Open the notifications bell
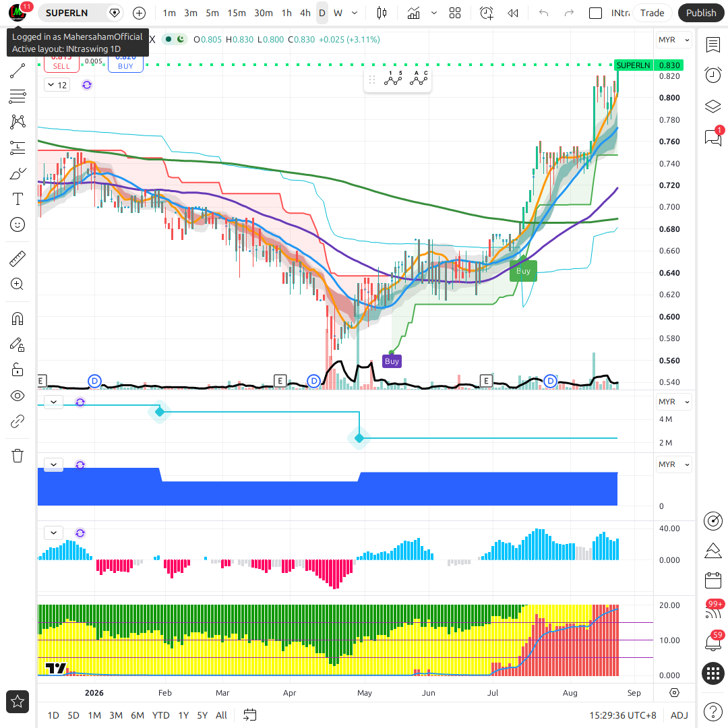728x728 pixels. click(712, 643)
